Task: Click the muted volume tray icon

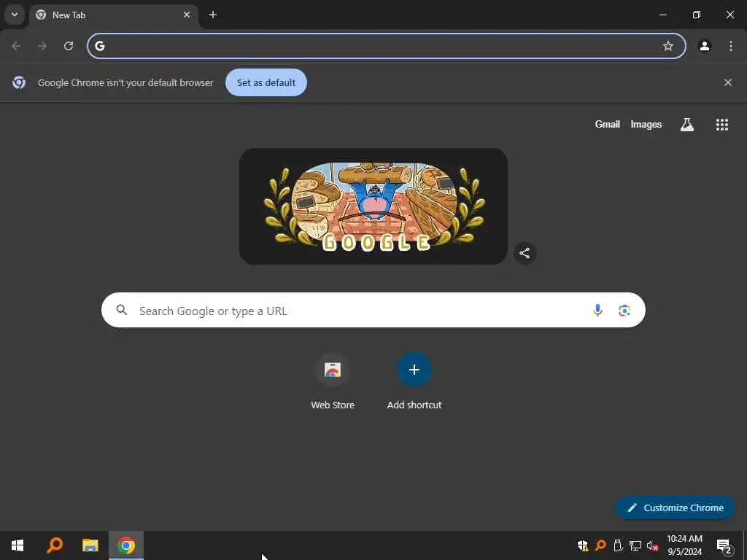Action: 653,545
